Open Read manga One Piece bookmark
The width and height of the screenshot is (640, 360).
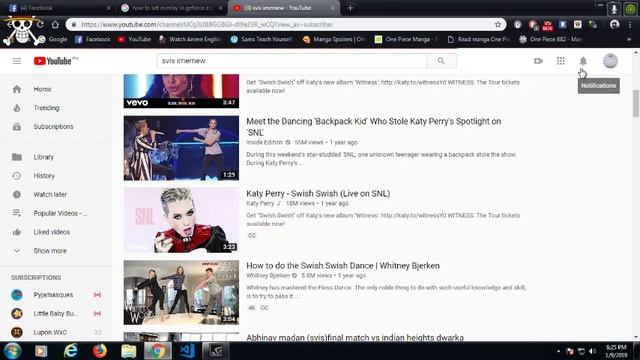(x=478, y=39)
